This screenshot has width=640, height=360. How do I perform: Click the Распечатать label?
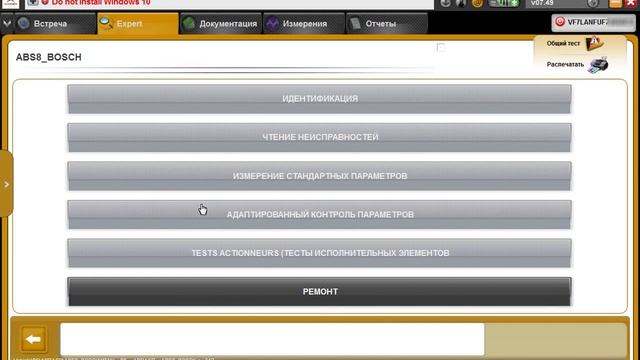(565, 64)
